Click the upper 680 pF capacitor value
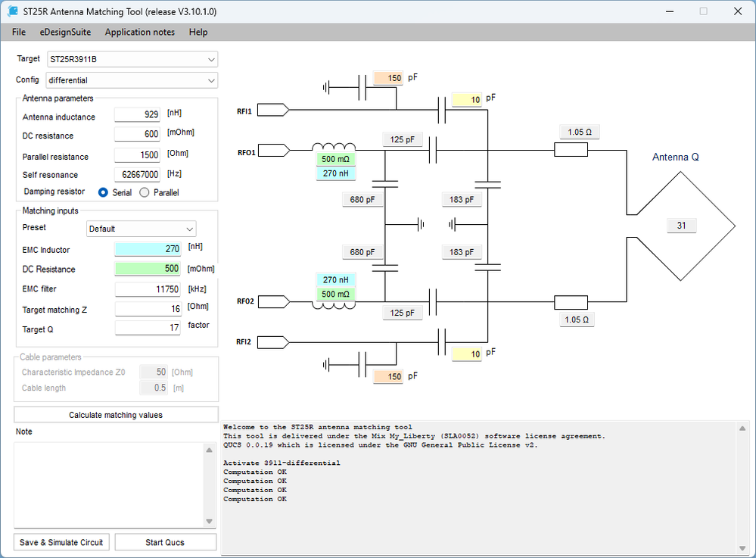The image size is (756, 558). tap(362, 199)
